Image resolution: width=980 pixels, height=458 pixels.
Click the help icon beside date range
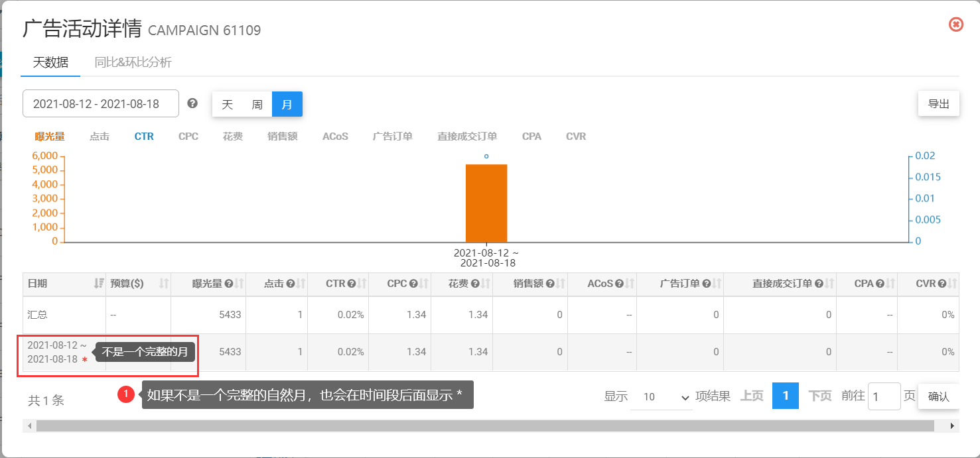192,103
